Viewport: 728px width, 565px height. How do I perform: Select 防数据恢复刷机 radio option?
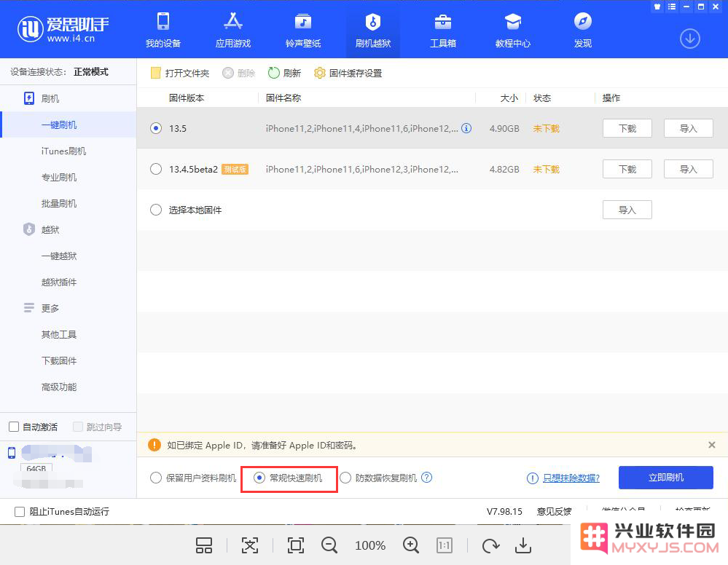click(345, 478)
